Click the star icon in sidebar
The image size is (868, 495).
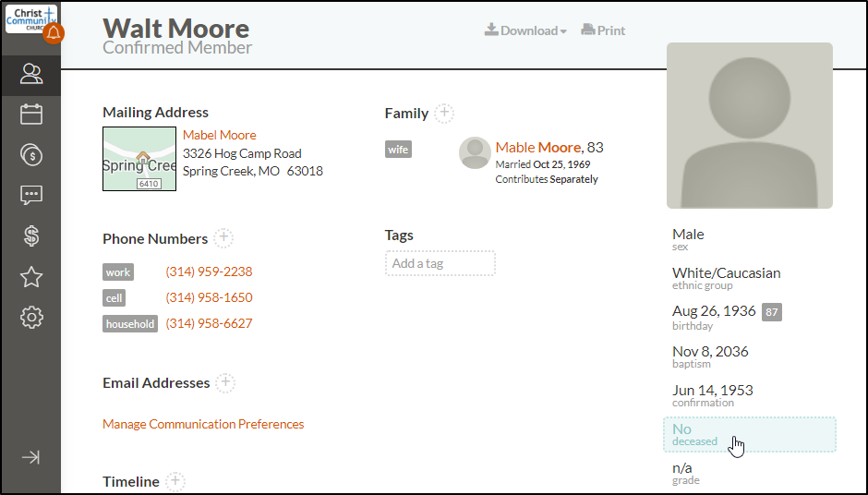tap(30, 277)
